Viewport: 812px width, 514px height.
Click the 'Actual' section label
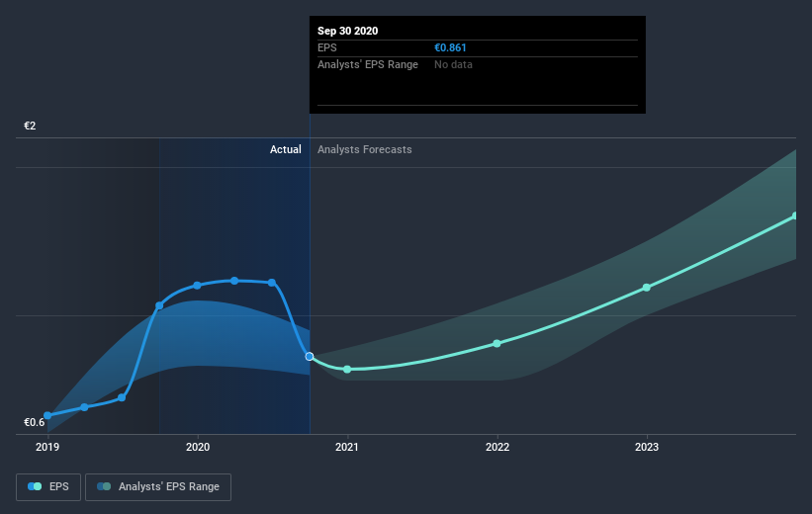(286, 149)
